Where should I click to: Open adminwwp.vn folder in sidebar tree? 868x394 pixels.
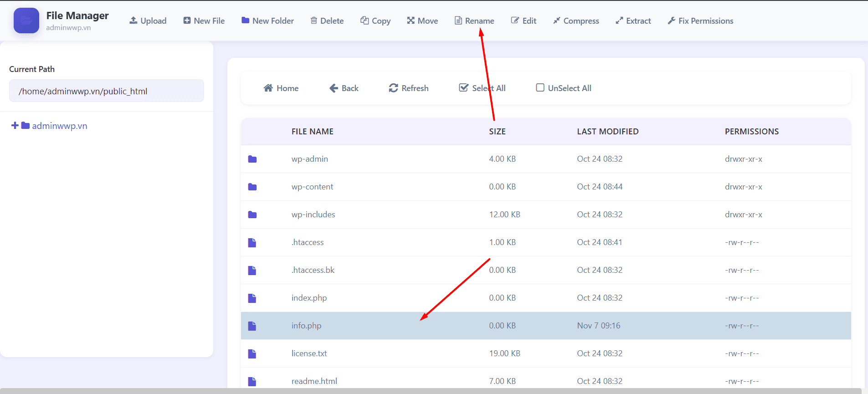(59, 126)
